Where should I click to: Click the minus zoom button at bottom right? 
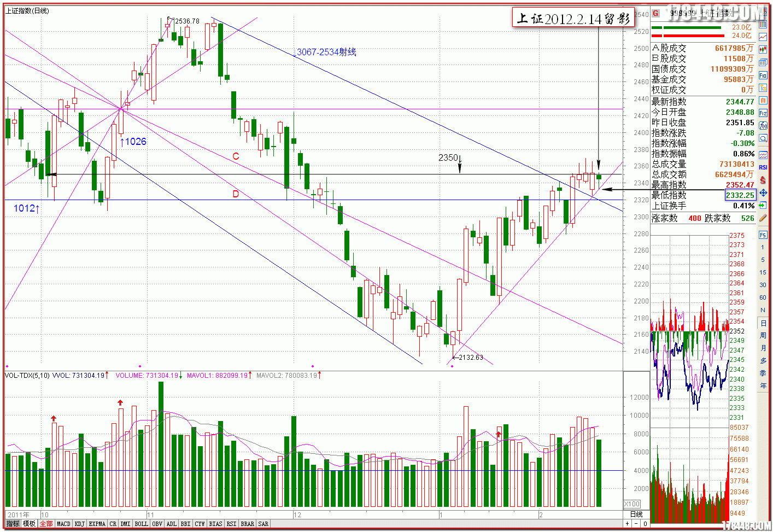(x=636, y=524)
